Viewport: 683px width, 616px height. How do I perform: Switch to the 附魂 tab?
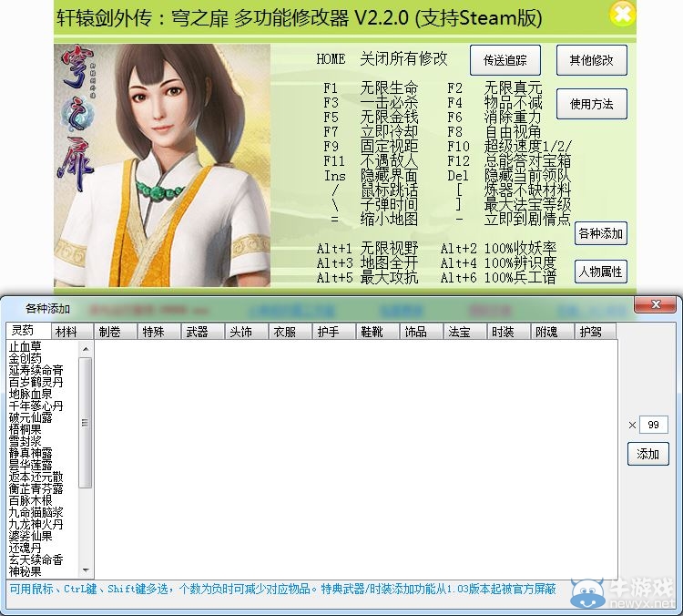pos(552,332)
